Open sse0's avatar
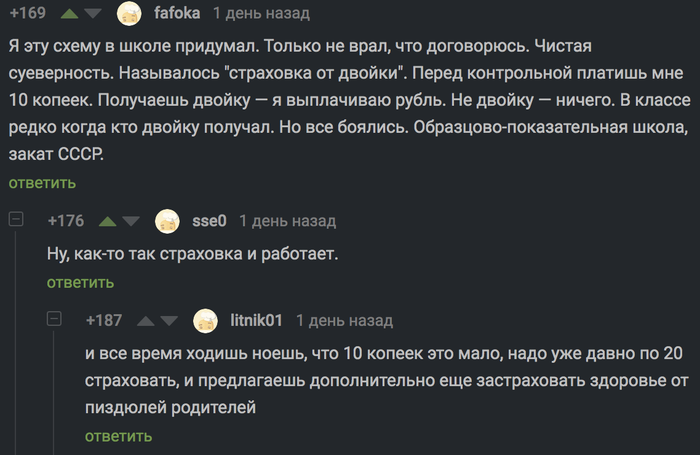 [167, 221]
